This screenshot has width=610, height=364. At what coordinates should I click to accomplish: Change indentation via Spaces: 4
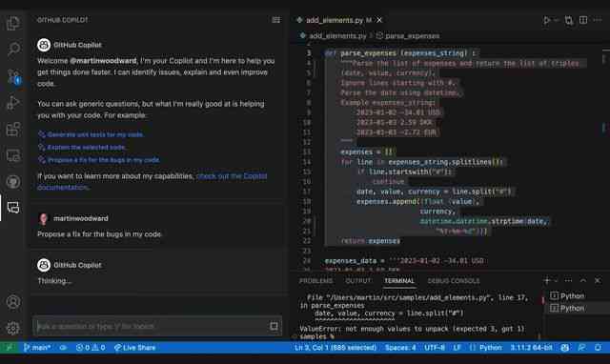tap(400, 347)
